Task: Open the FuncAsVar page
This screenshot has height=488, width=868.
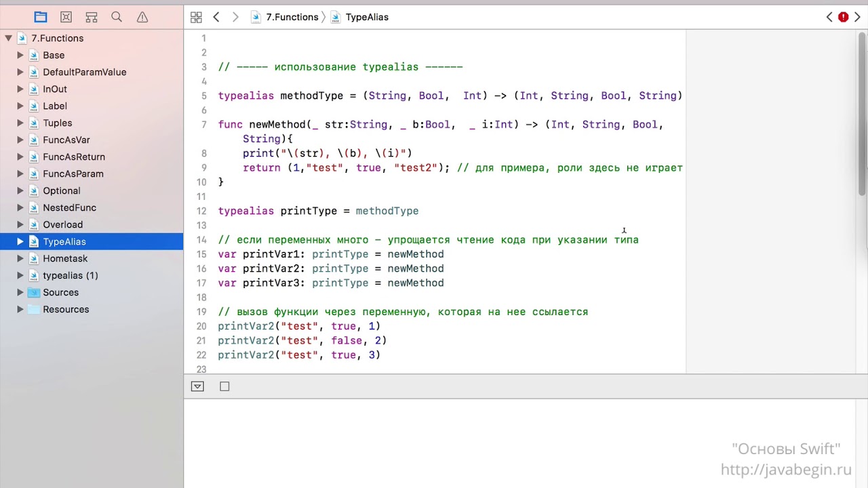Action: (x=66, y=140)
